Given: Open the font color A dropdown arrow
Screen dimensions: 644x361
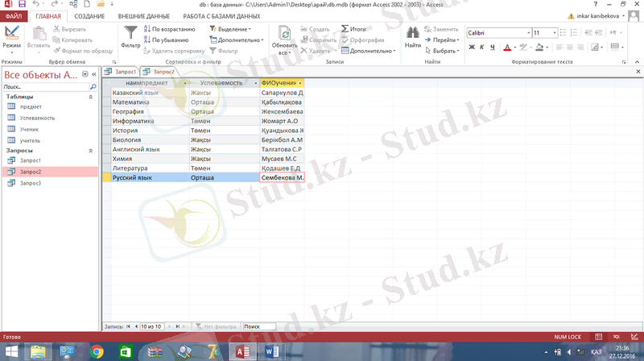Looking at the screenshot, I should coord(517,47).
